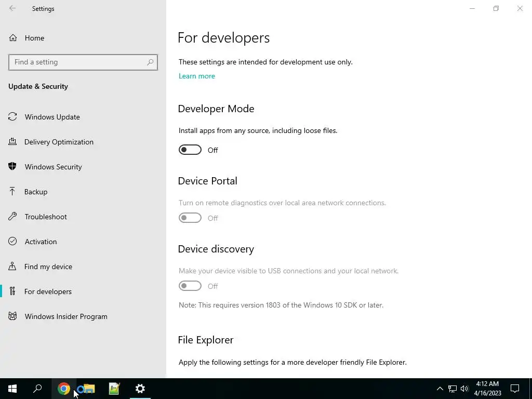
Task: Click the Troubleshoot wrench icon
Action: pos(12,216)
